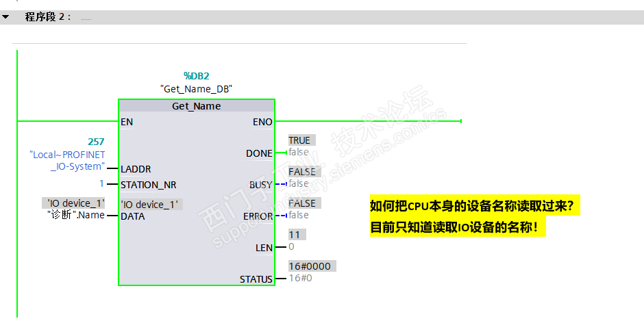
Task: Click the 'IO device_1' monitor value left of block
Action: click(x=73, y=203)
